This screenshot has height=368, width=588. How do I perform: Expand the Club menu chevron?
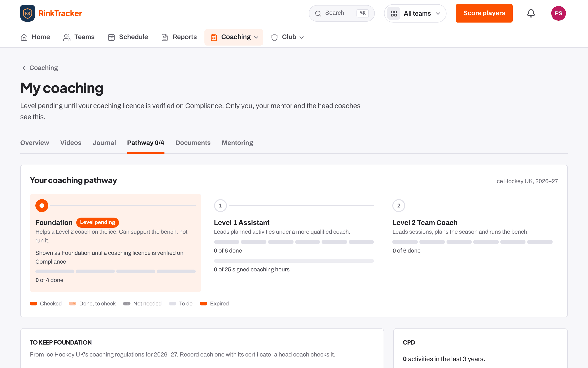click(302, 37)
